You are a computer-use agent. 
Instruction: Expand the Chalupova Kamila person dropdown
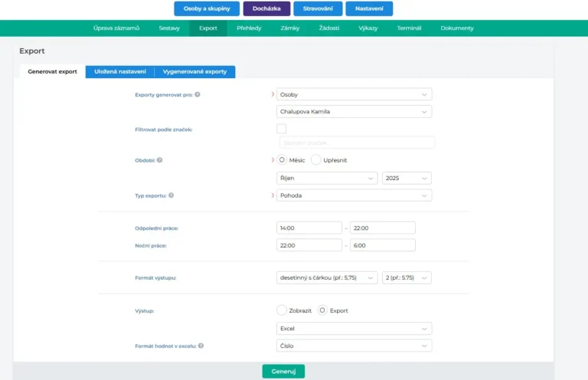coord(354,112)
